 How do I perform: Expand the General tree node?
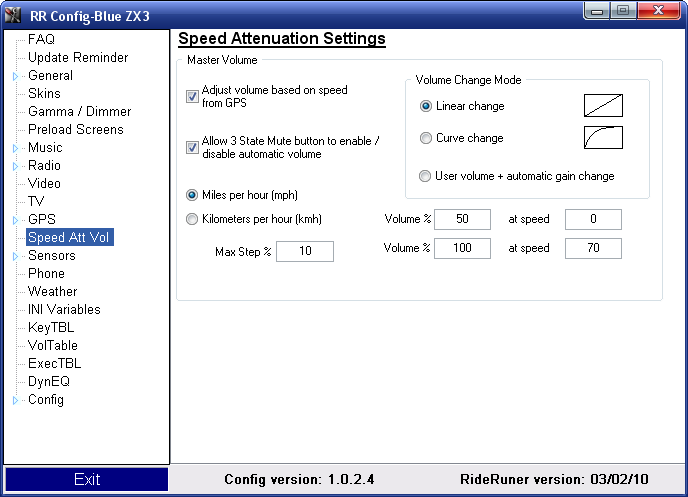(15, 76)
